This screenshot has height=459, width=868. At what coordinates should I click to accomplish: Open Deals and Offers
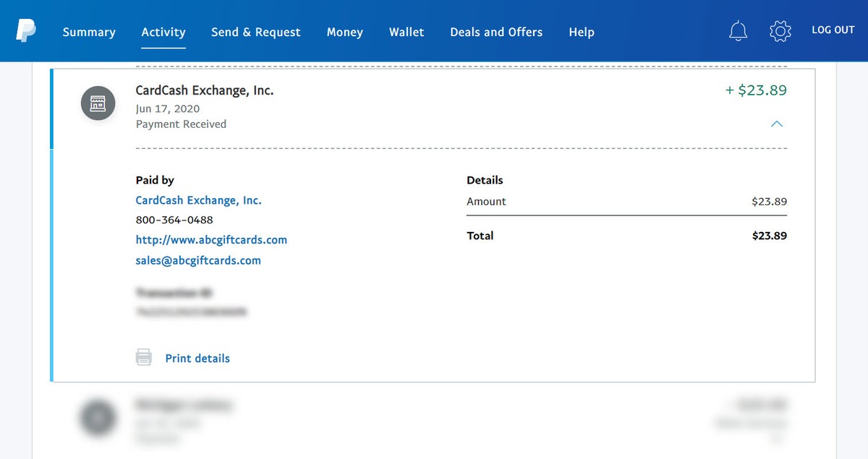[496, 32]
